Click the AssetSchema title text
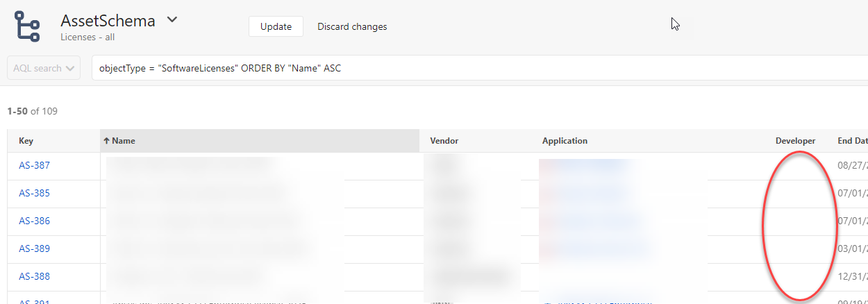The width and height of the screenshot is (868, 304). tap(108, 21)
